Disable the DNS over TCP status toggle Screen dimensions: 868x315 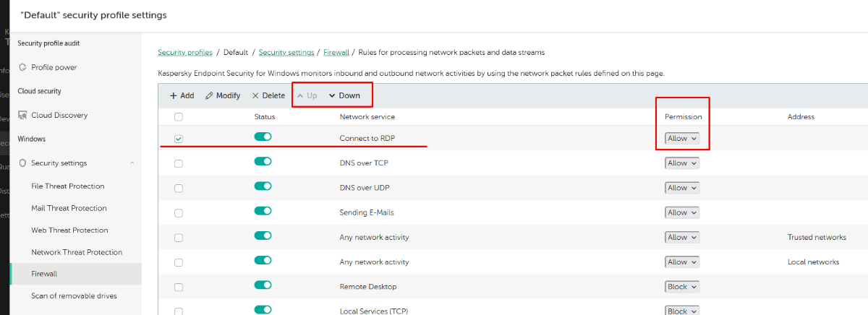(263, 161)
